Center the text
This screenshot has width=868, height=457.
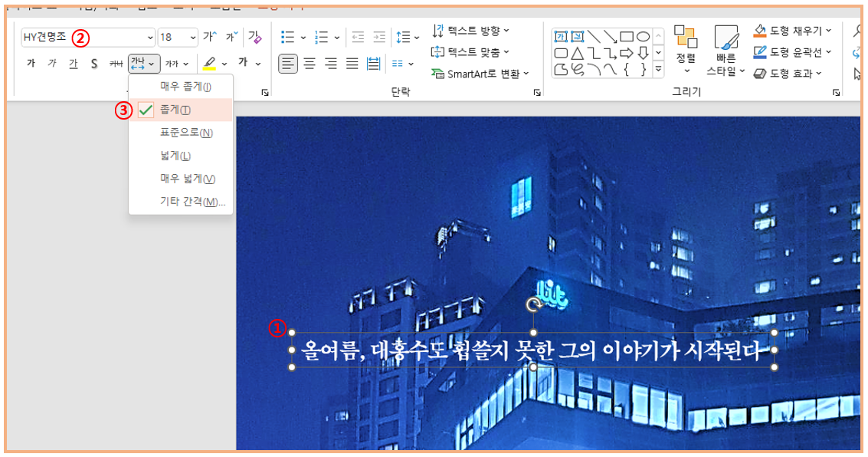pyautogui.click(x=310, y=64)
